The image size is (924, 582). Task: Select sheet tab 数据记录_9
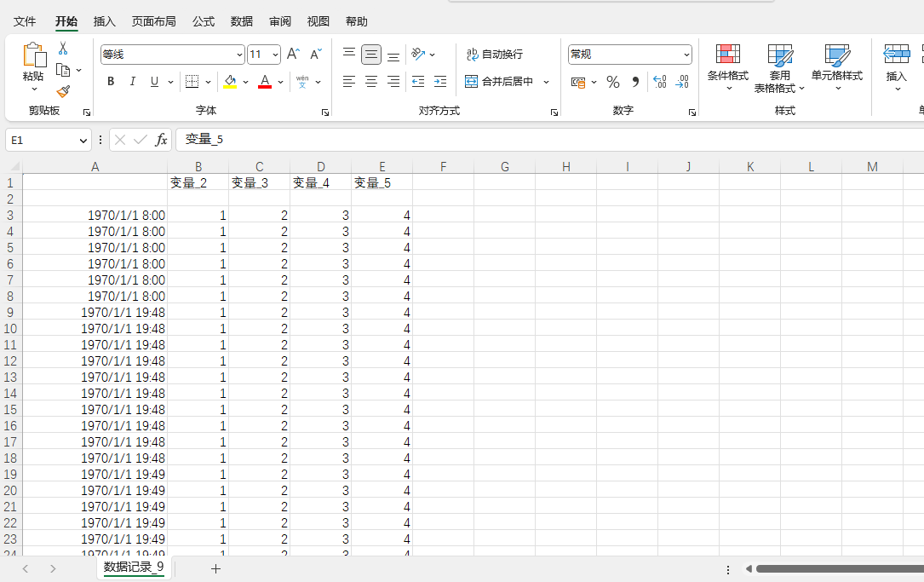[x=134, y=568]
